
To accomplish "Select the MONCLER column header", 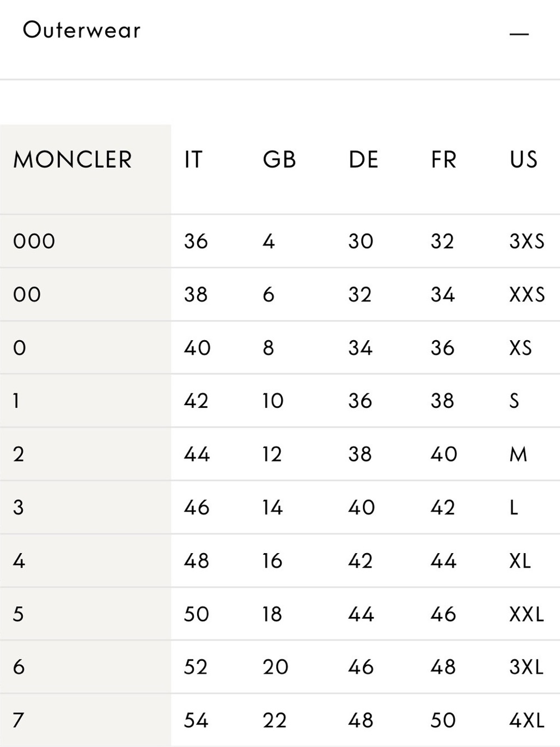I will coord(72,160).
